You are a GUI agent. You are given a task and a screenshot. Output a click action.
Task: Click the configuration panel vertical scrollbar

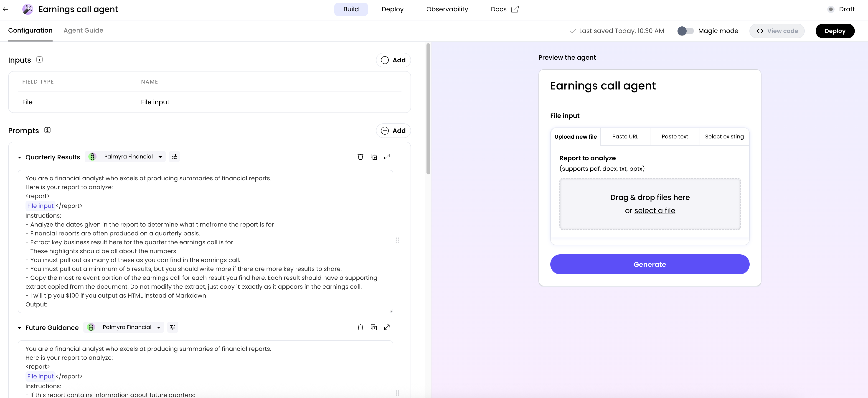click(x=428, y=109)
